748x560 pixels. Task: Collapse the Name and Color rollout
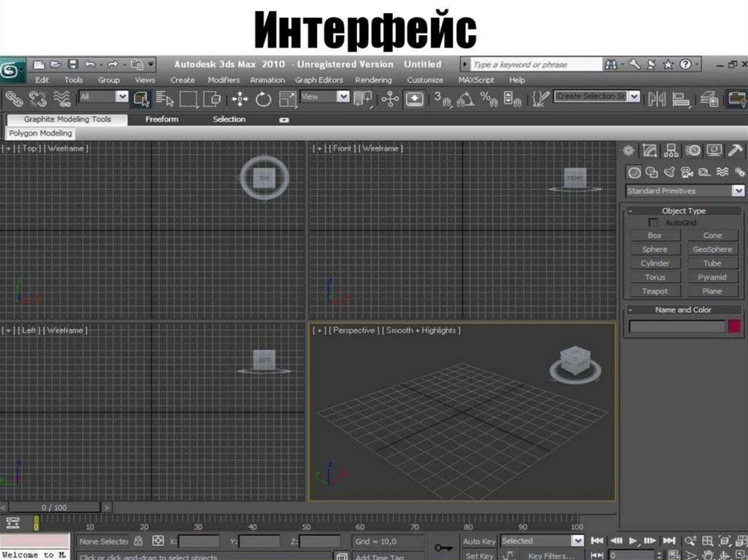630,310
